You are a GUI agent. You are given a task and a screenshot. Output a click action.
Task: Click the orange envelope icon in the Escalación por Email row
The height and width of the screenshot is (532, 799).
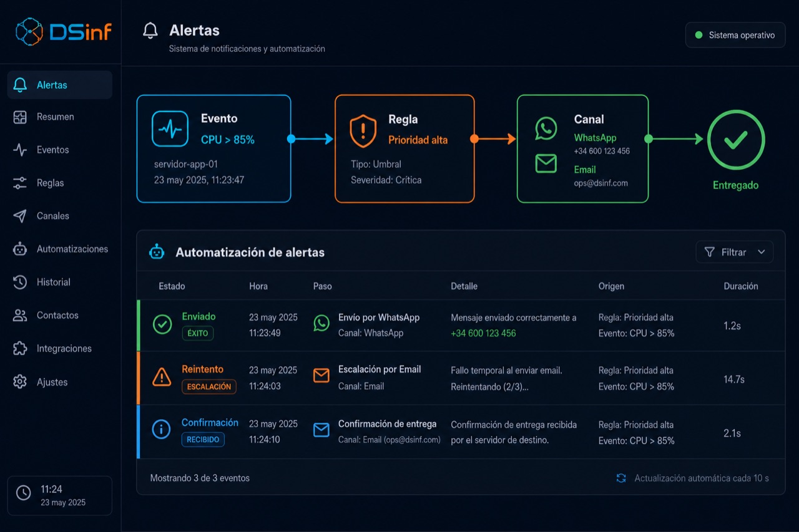coord(321,375)
